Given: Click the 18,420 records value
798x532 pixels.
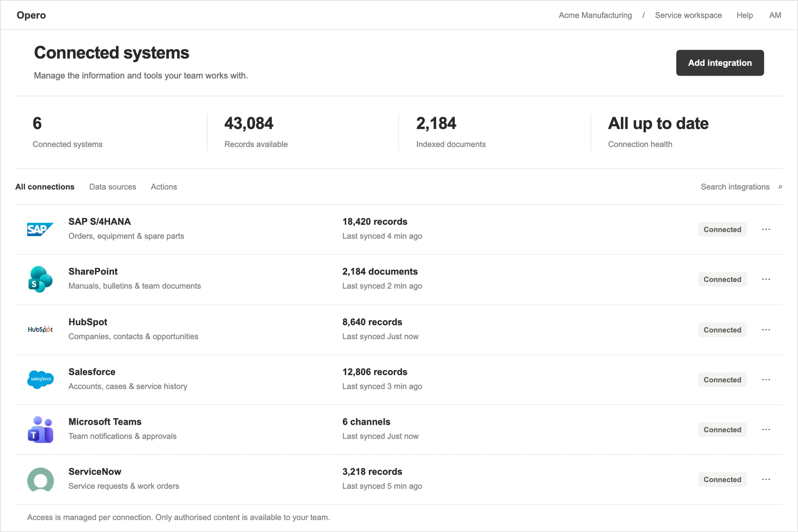Looking at the screenshot, I should coord(375,222).
